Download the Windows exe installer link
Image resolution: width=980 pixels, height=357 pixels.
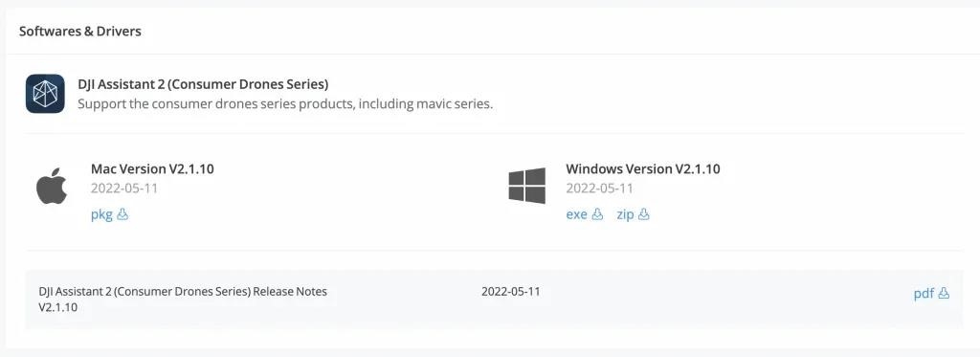tap(577, 214)
